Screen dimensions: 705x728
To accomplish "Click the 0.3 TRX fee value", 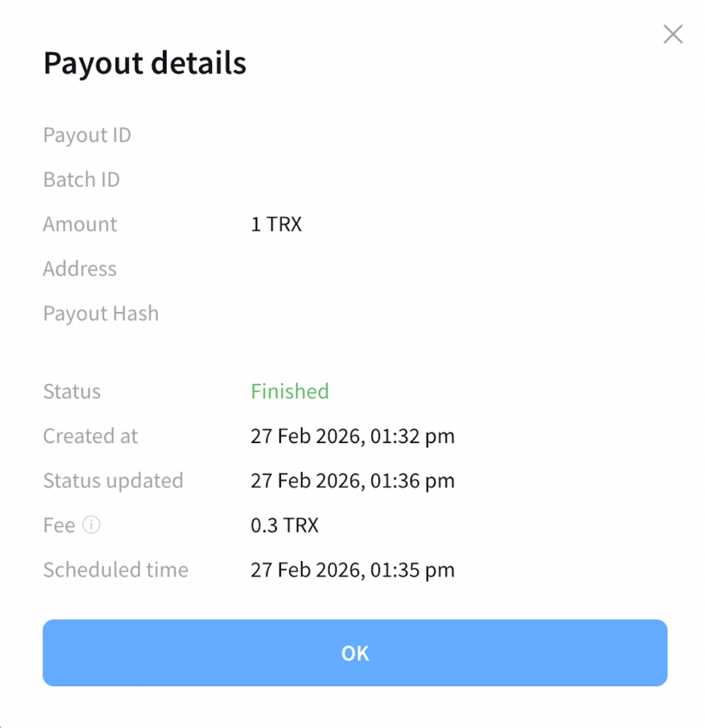I will coord(285,525).
